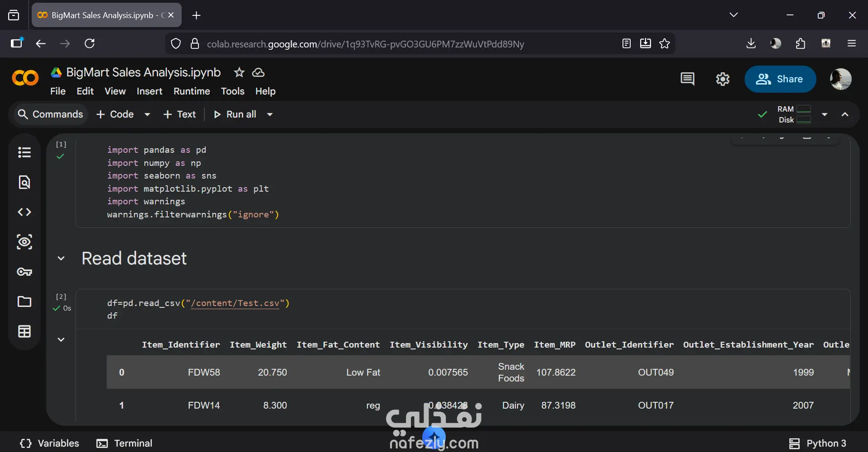Click the install app icon in address bar
The width and height of the screenshot is (868, 452).
pos(646,43)
